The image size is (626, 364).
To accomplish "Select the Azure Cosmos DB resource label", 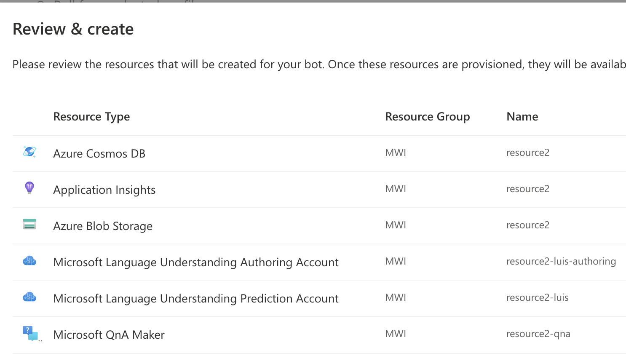I will (99, 154).
